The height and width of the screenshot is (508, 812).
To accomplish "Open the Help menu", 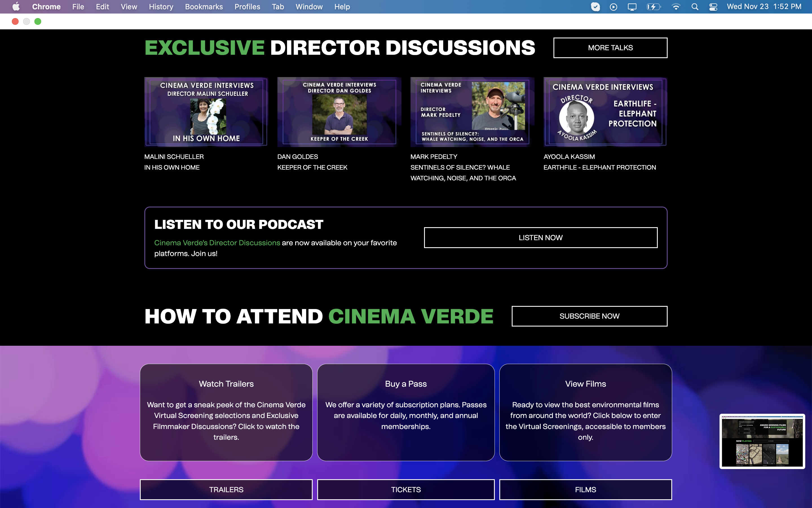I will pos(342,7).
